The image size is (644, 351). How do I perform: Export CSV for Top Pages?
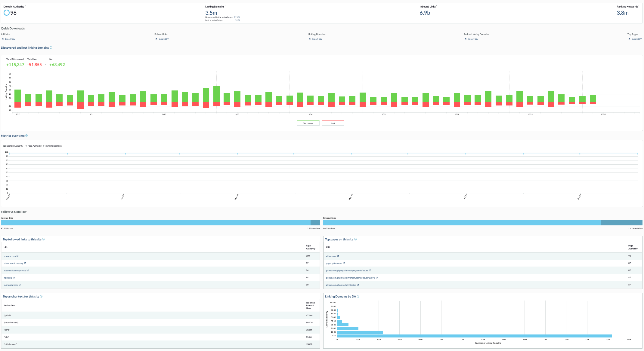coord(636,39)
